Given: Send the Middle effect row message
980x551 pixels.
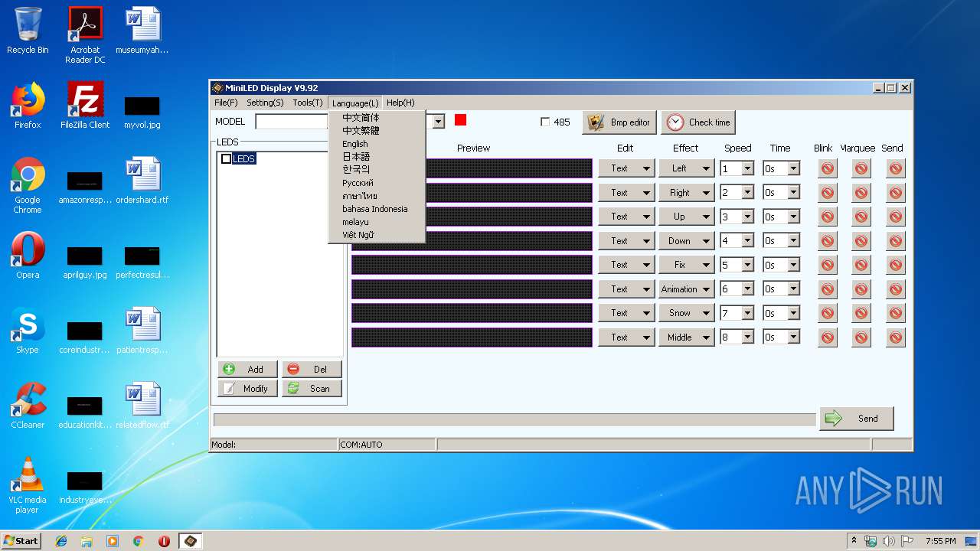Looking at the screenshot, I should point(896,337).
